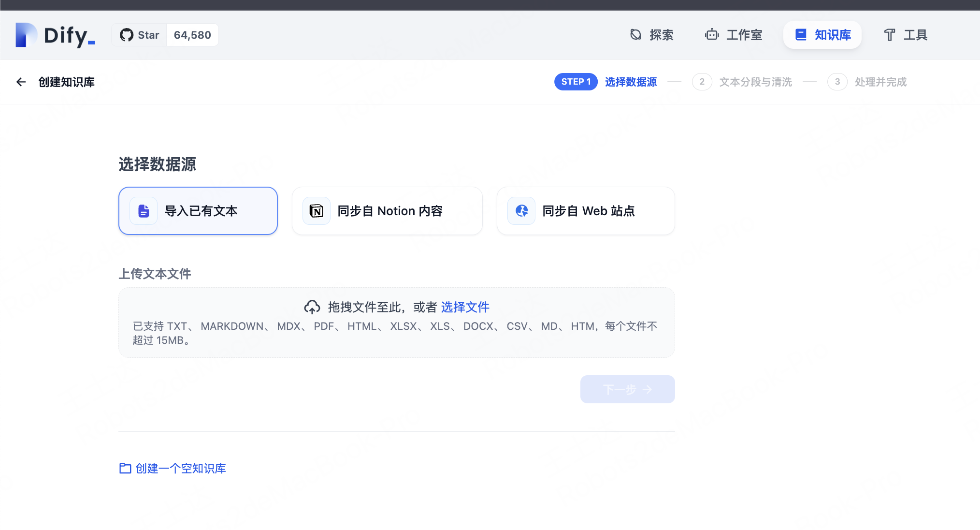Select 同步自 Notion 内容 as data source

coord(387,211)
